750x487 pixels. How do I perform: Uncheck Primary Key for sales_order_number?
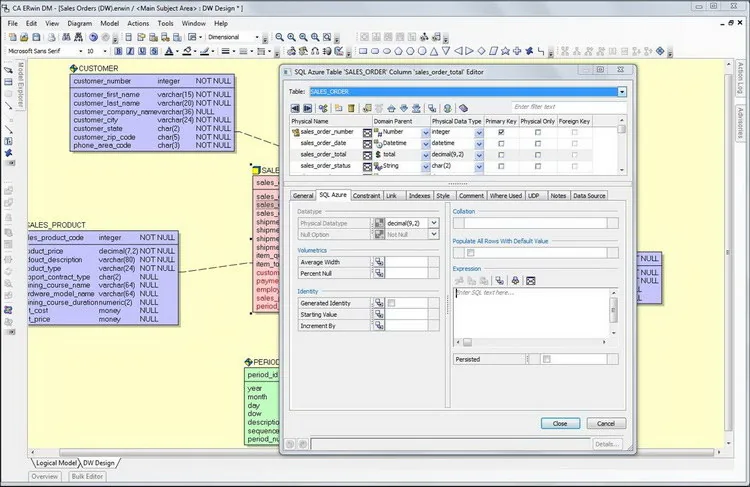tap(501, 132)
